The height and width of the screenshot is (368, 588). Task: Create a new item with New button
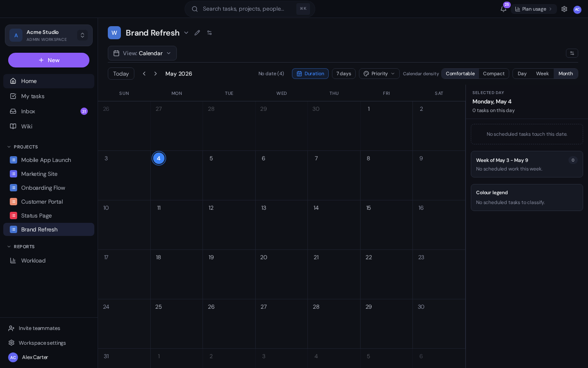pos(49,60)
